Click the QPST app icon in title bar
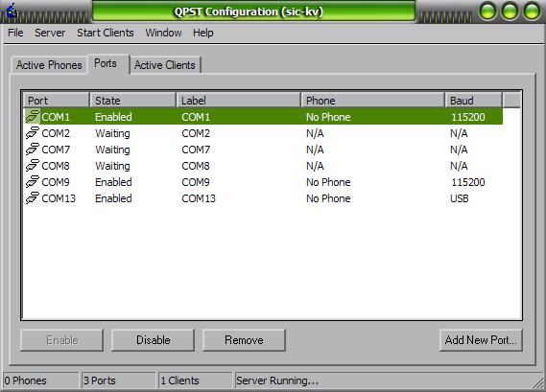Image resolution: width=546 pixels, height=392 pixels. click(12, 11)
